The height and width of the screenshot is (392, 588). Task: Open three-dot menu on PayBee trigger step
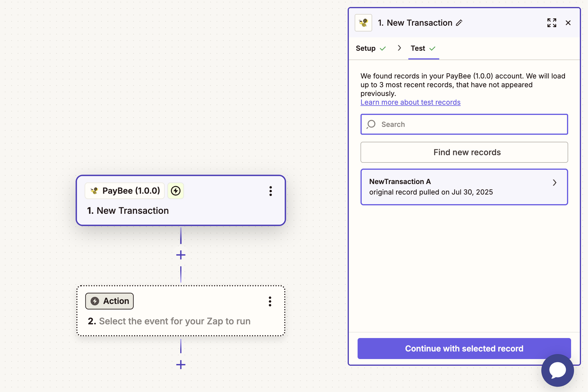(270, 191)
